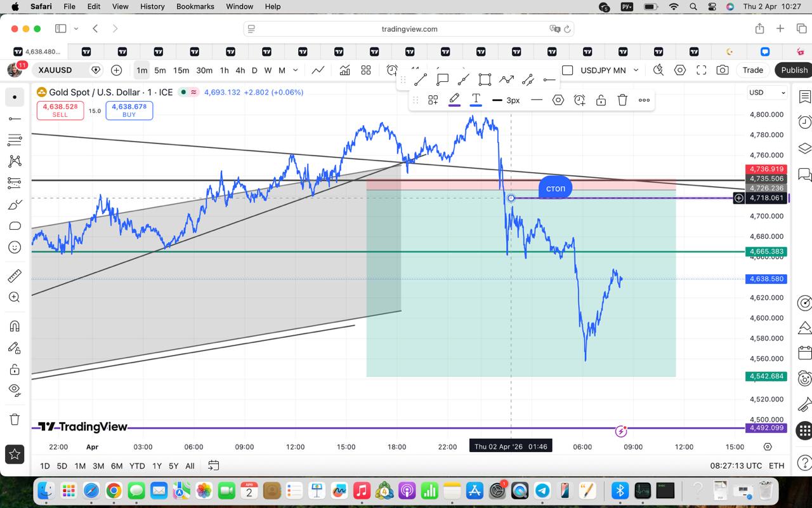Open the line color pencil swatch
The image size is (812, 508).
454,100
